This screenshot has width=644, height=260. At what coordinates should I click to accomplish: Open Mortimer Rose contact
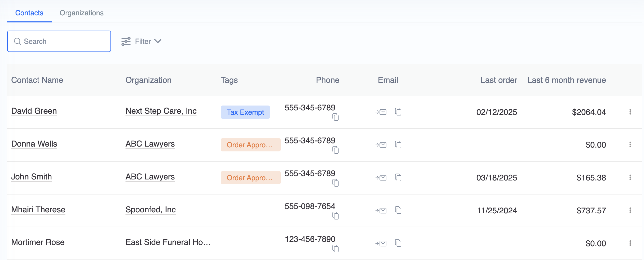pyautogui.click(x=38, y=242)
